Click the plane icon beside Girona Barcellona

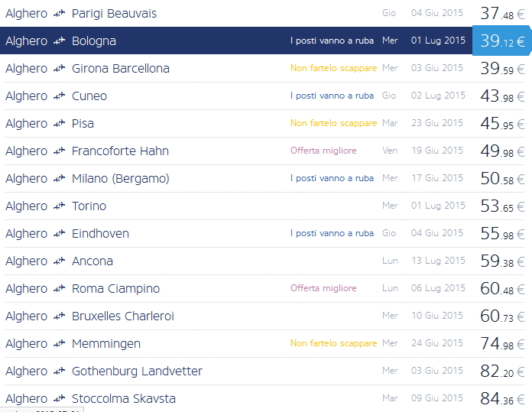(x=59, y=69)
